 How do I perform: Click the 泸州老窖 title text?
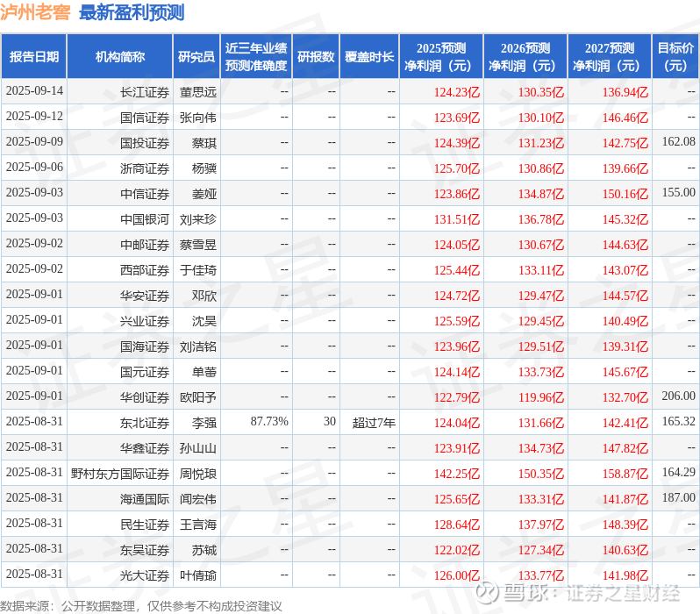(35, 12)
